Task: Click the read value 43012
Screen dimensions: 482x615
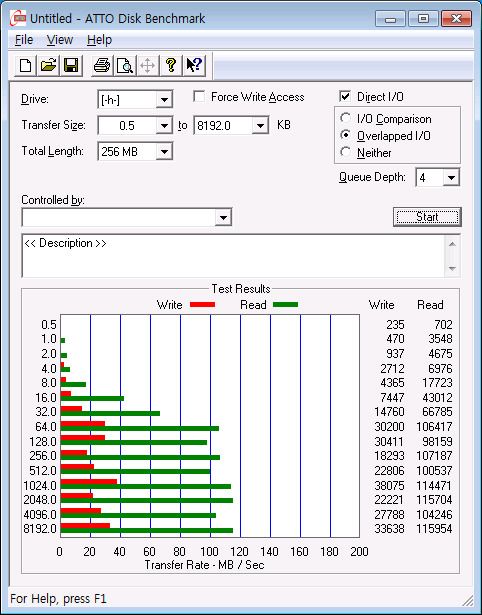Action: [x=437, y=397]
